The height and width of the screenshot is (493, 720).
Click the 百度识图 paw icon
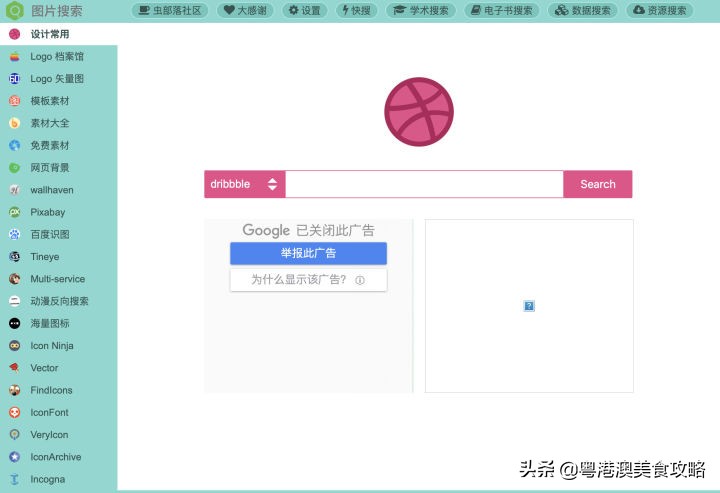point(15,235)
